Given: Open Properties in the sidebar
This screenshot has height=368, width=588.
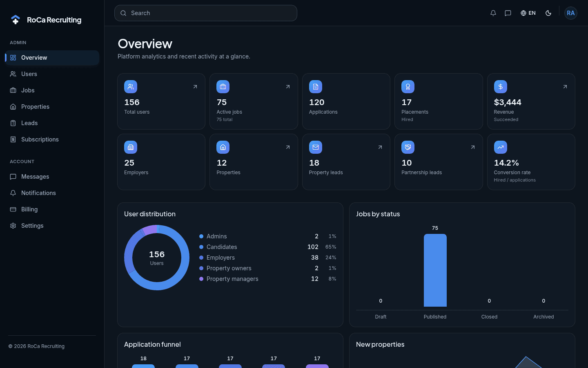Looking at the screenshot, I should coord(52,107).
